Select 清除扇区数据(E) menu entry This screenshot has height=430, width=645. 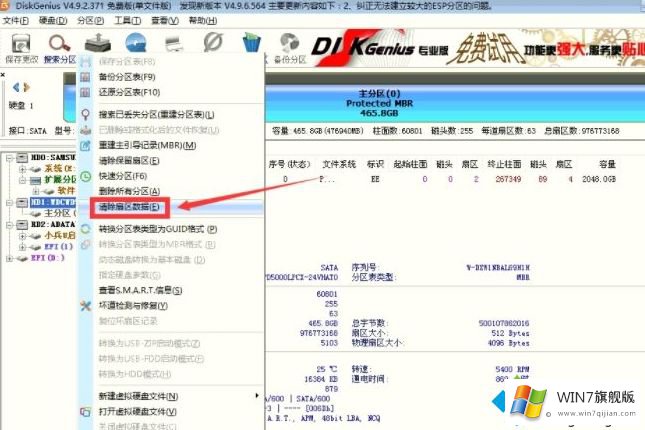tap(129, 207)
